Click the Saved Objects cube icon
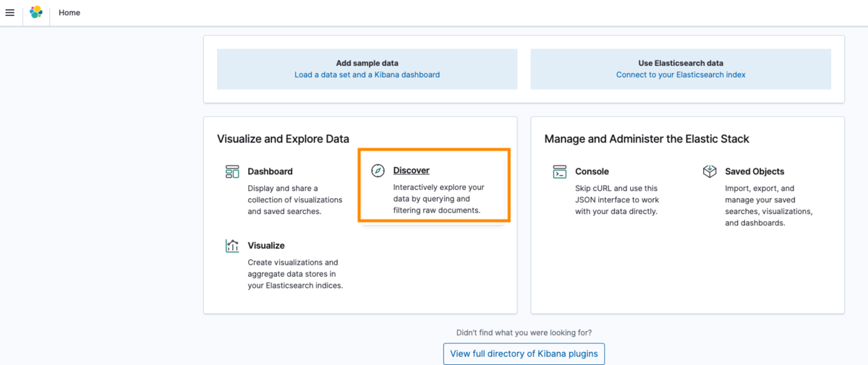 point(710,171)
